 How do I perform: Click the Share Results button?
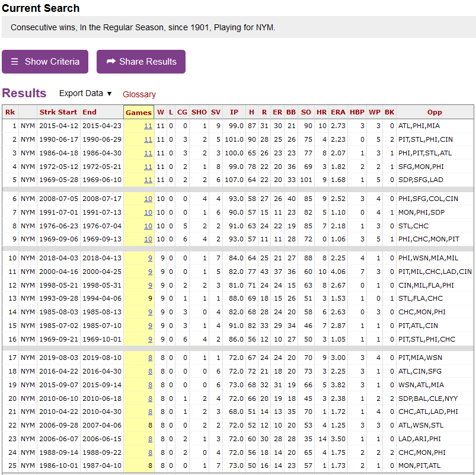(x=141, y=62)
